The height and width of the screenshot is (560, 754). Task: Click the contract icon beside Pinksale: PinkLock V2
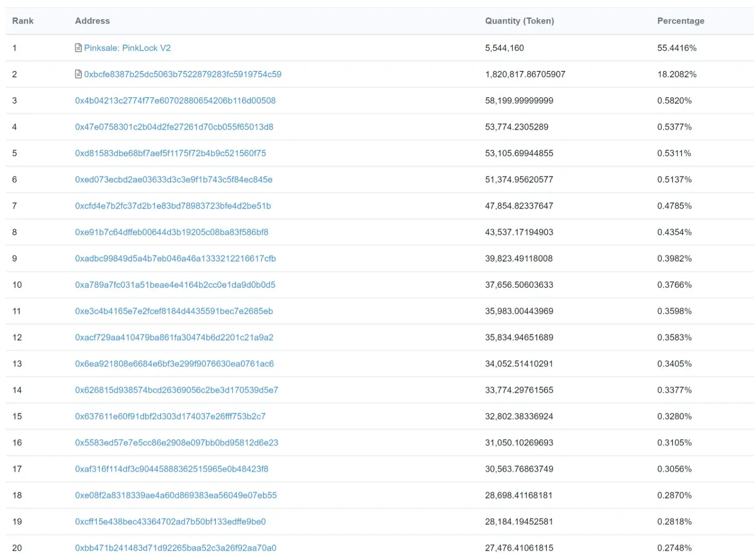78,48
